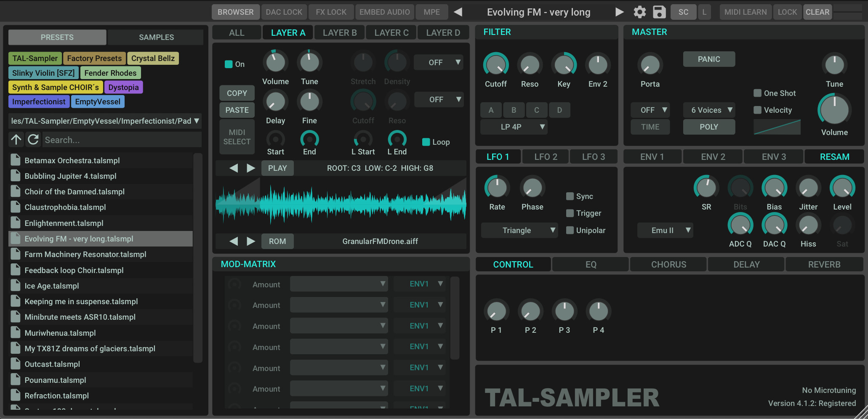Load the Ice Age.talsmpl preset
The height and width of the screenshot is (419, 868).
click(x=51, y=285)
